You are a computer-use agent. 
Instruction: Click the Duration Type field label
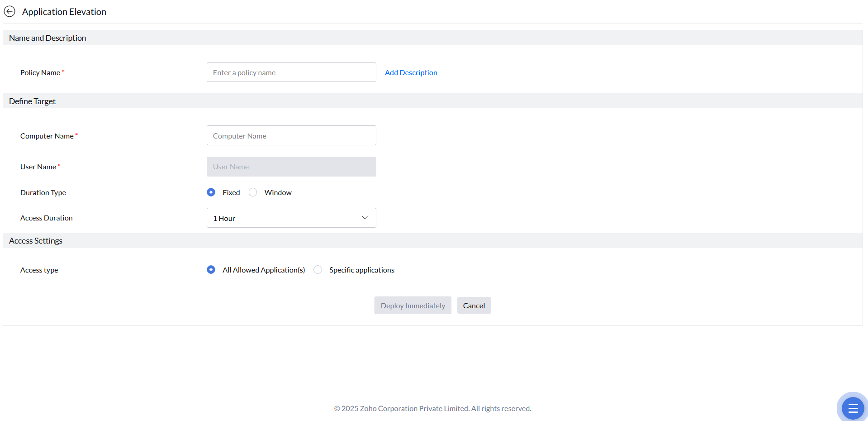tap(43, 192)
